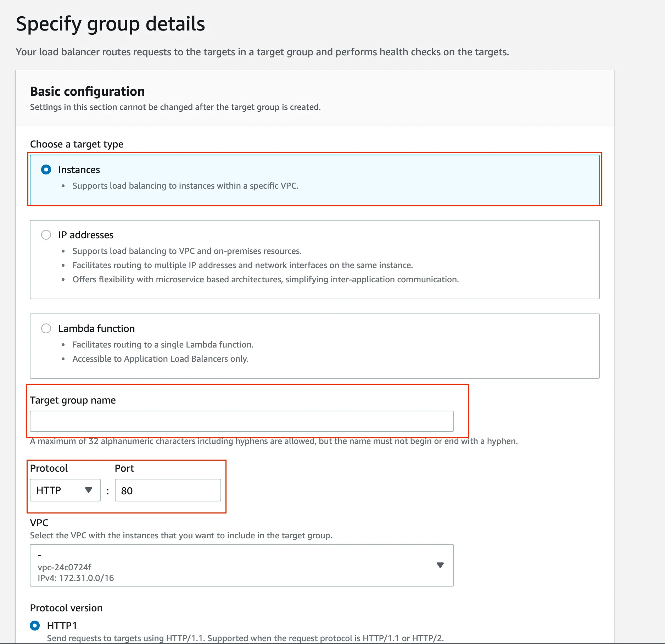Select the Lambda function radio button
This screenshot has width=665, height=644.
(x=46, y=329)
